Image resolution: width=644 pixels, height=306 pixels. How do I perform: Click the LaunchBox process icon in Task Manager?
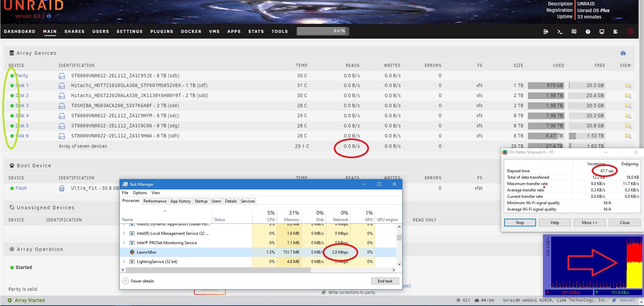[x=132, y=252]
